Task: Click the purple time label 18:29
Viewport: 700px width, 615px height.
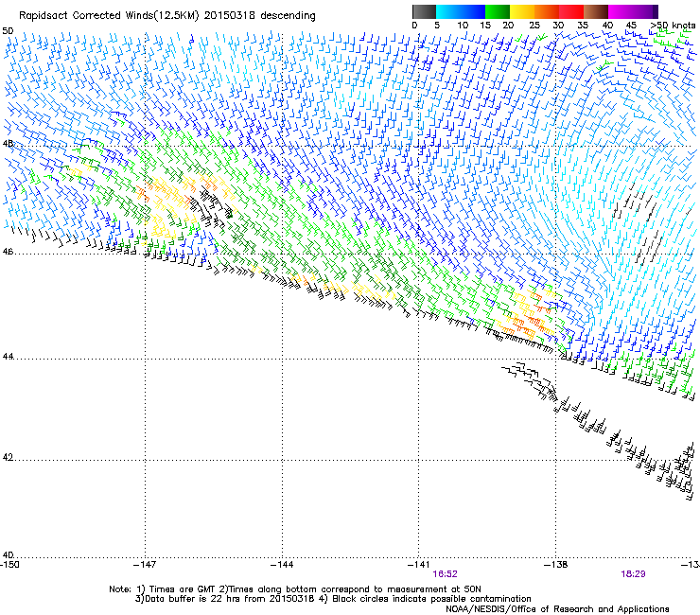Action: point(633,574)
